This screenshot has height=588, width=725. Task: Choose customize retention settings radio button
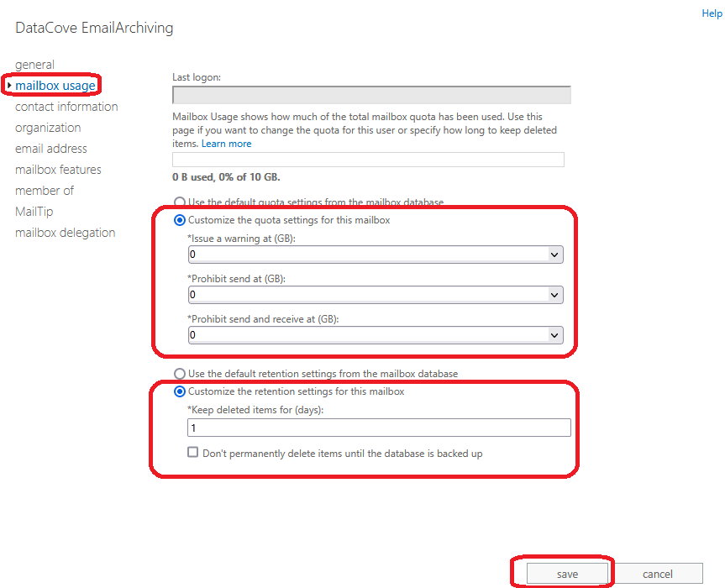179,391
